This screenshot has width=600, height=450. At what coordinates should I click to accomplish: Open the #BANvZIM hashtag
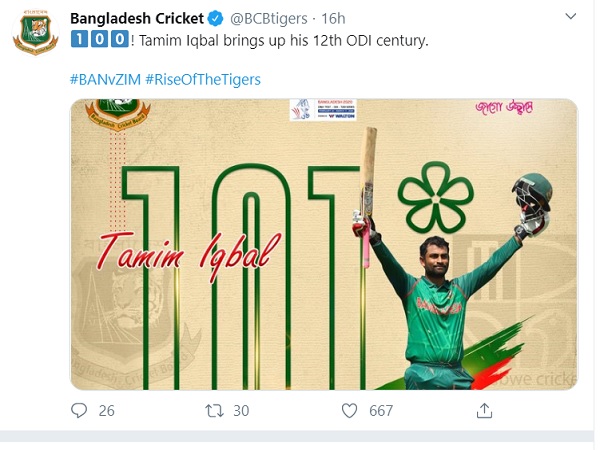point(103,79)
